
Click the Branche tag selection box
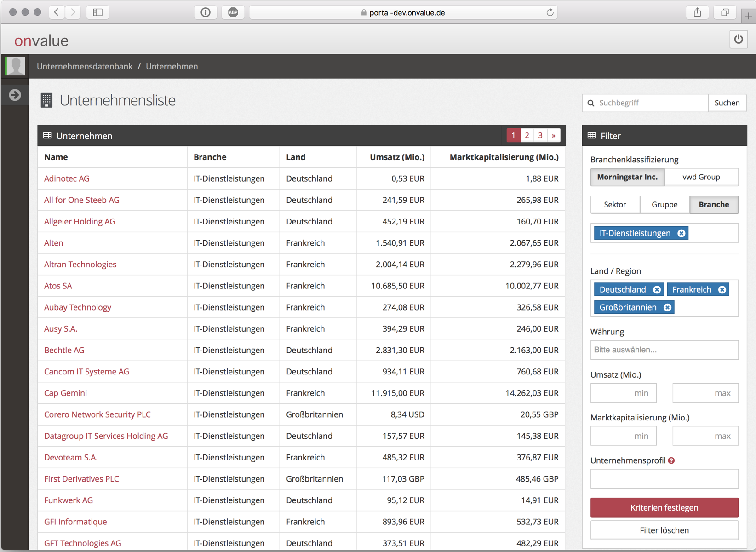pos(664,233)
